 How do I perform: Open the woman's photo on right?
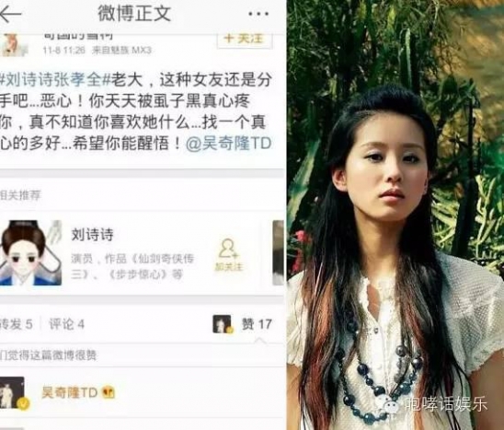pos(395,215)
